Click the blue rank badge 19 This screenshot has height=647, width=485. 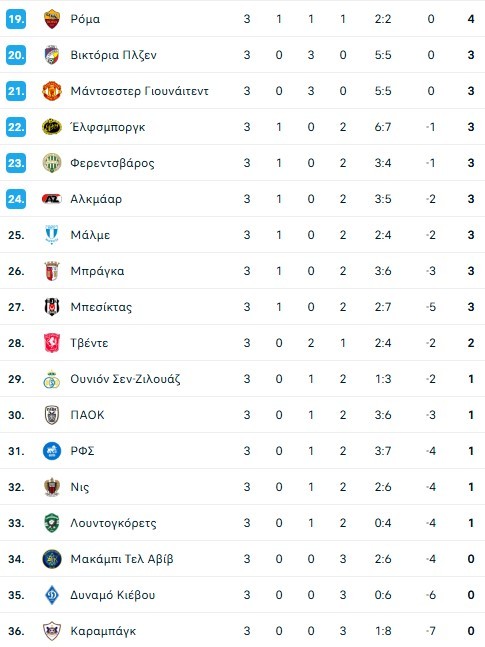16,19
